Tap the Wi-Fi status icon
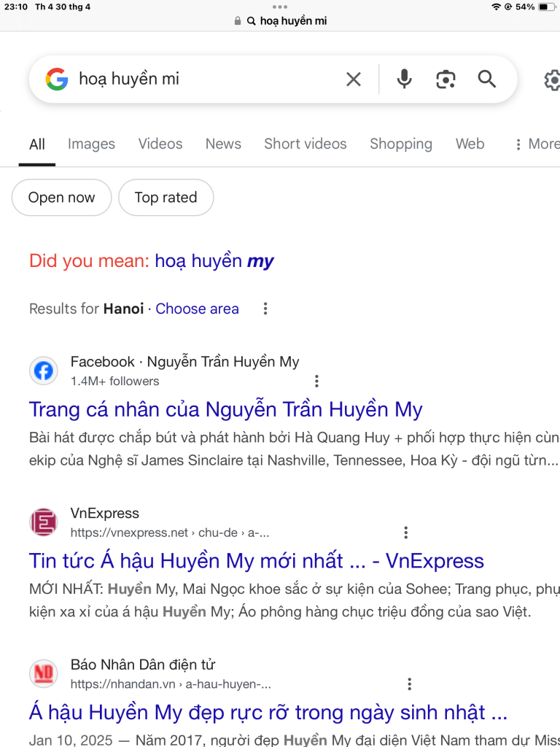The image size is (560, 747). click(496, 7)
